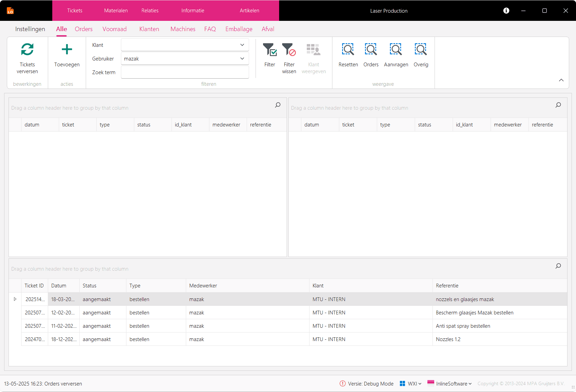Sort by Klant column in bottom grid
Screen dimensions: 576x392
pos(371,286)
